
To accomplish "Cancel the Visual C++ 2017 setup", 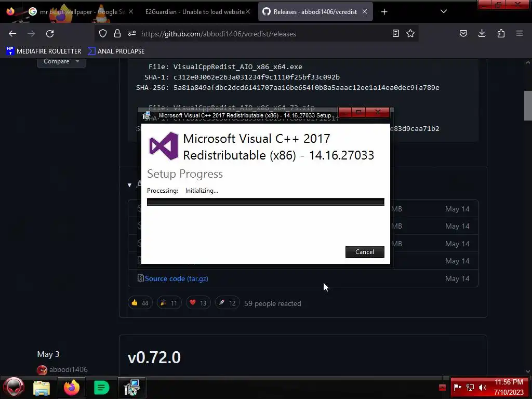I will [365, 252].
